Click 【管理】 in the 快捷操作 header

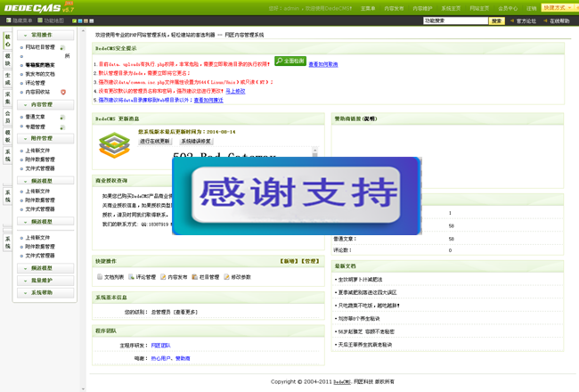click(x=310, y=261)
